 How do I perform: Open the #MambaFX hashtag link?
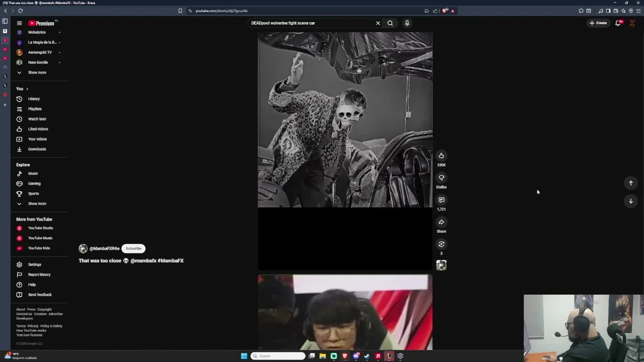pos(171,261)
